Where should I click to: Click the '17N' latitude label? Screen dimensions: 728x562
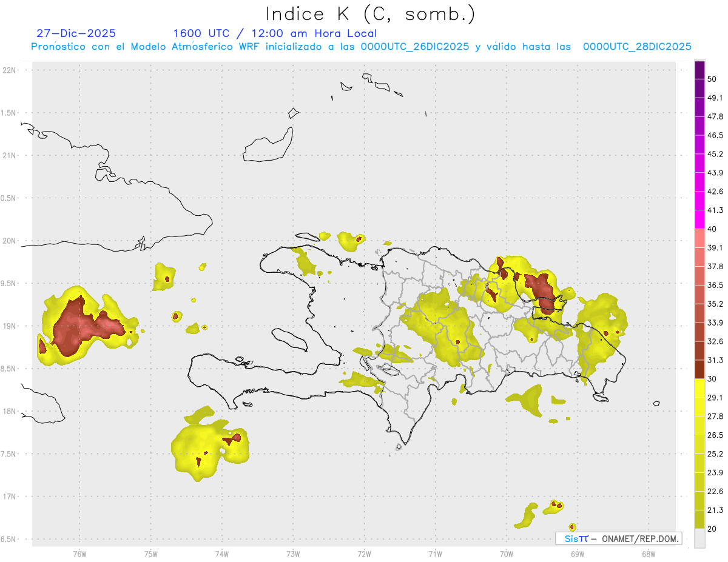tap(9, 497)
